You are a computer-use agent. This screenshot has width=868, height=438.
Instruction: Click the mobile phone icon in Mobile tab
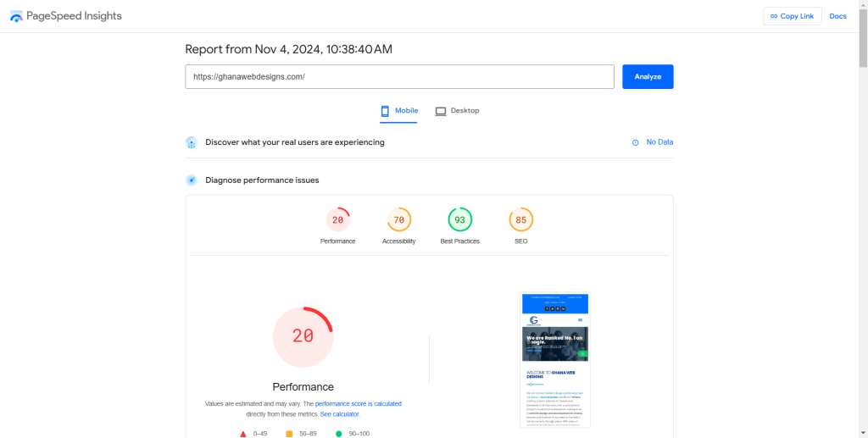(x=385, y=111)
